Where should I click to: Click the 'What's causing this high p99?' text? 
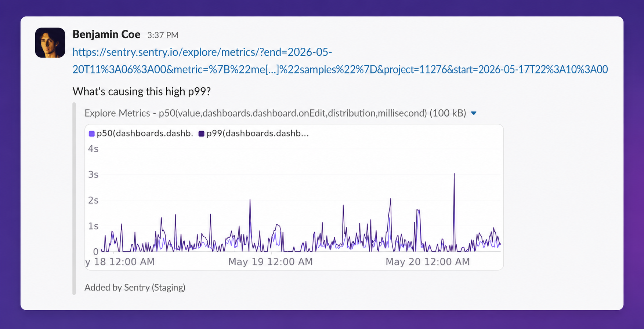(142, 91)
